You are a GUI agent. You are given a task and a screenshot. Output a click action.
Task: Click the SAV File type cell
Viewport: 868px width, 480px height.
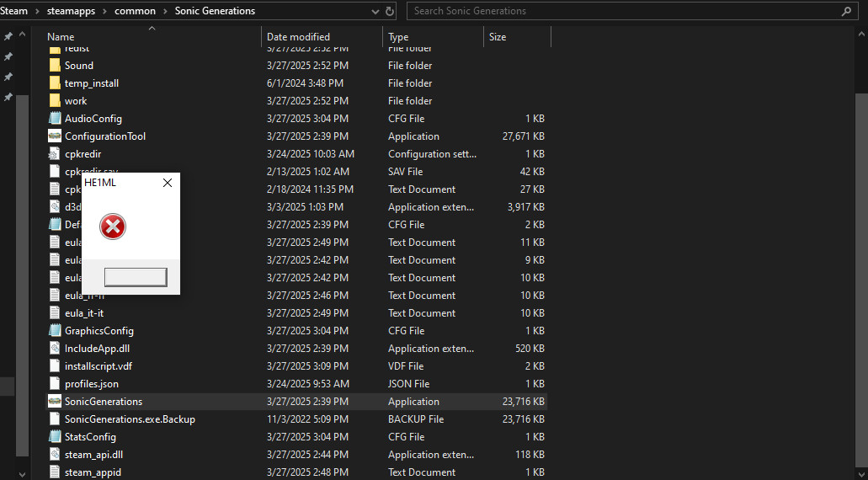pos(405,172)
